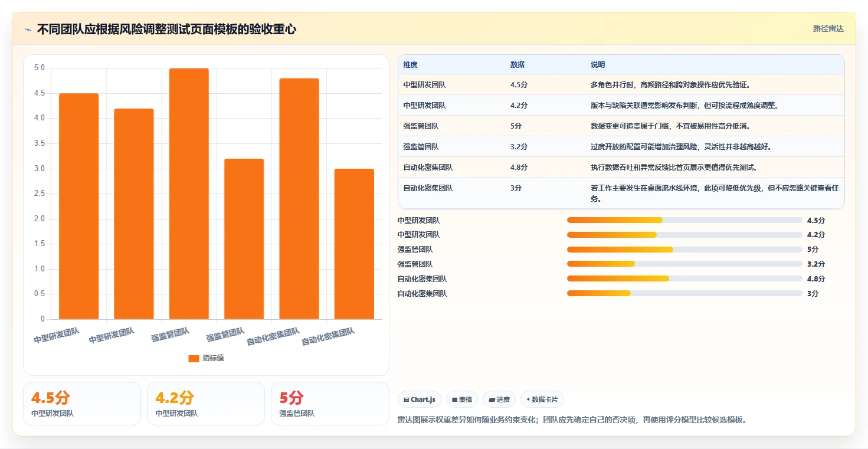Click the 2.5 tick on the y-axis

pyautogui.click(x=40, y=194)
